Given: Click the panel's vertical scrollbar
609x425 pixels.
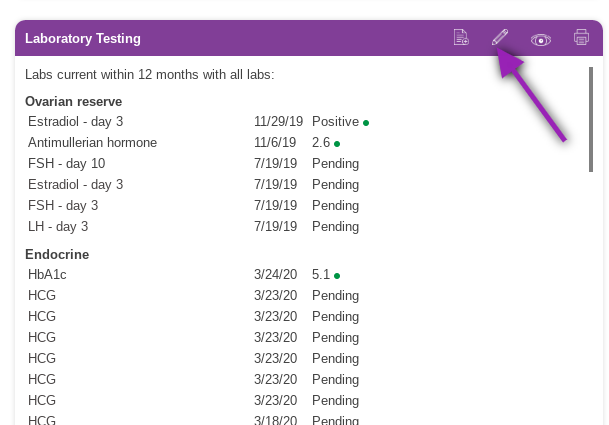Looking at the screenshot, I should point(591,120).
